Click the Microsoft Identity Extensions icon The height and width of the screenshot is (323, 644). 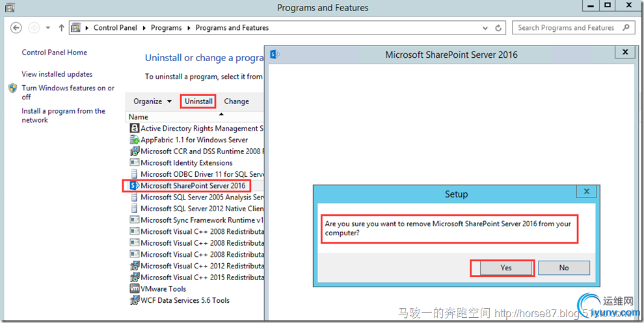pos(134,163)
